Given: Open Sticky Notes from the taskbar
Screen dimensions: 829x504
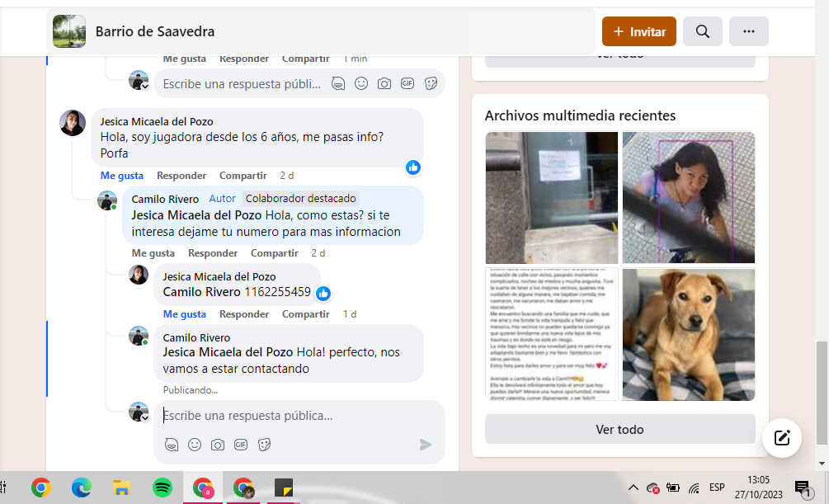Looking at the screenshot, I should tap(284, 488).
